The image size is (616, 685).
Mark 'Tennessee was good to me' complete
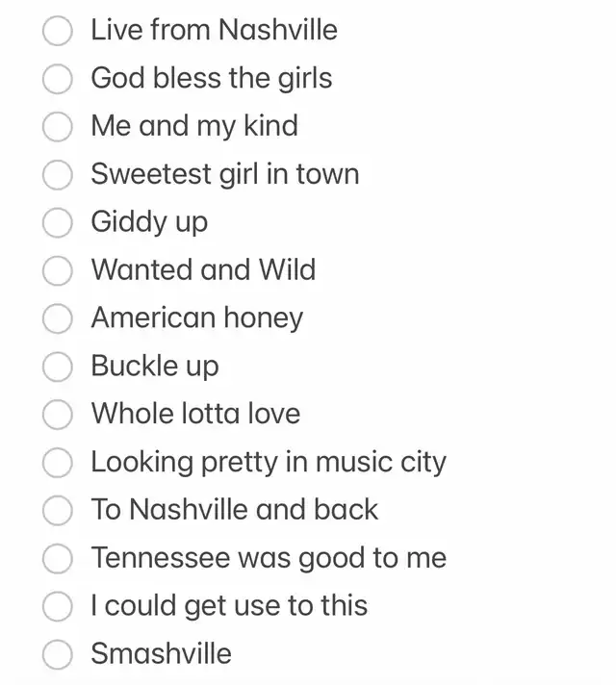tap(58, 559)
